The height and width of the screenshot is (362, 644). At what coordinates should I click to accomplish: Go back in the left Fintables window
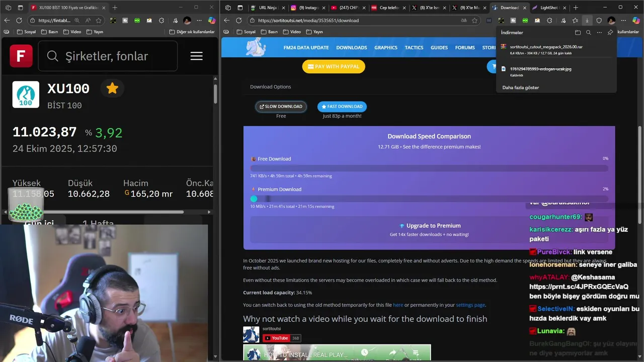[7, 21]
